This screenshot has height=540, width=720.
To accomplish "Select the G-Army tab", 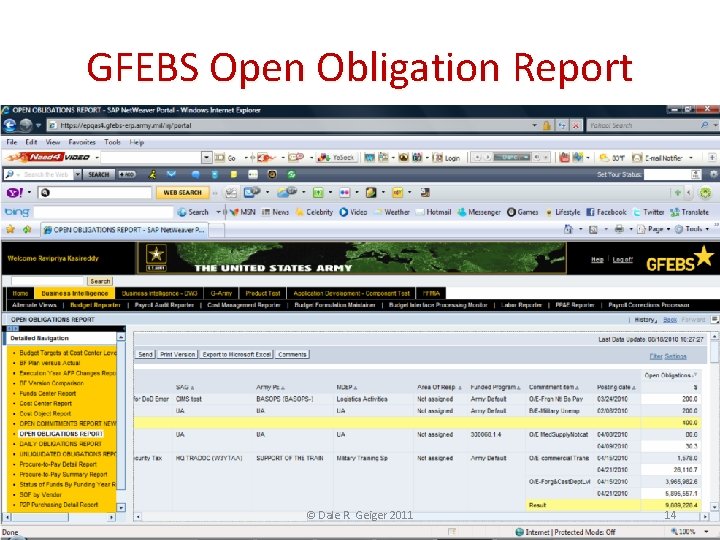I will coord(221,293).
